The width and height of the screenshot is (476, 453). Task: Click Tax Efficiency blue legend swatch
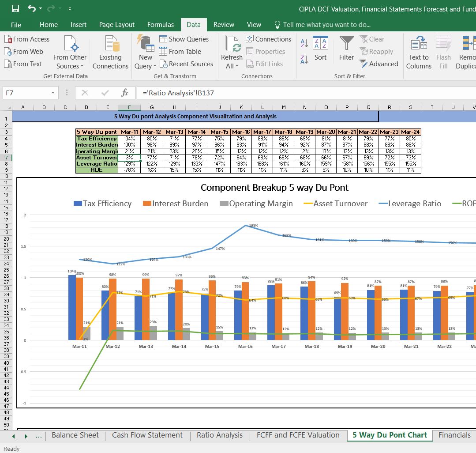[78, 203]
